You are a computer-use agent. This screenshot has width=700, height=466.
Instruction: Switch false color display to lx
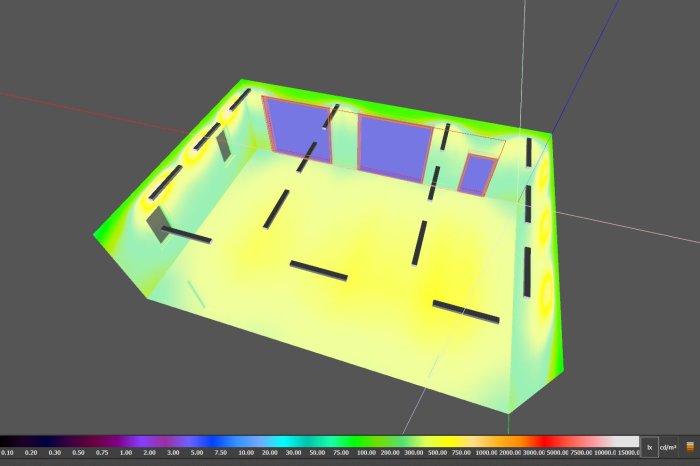tap(649, 447)
